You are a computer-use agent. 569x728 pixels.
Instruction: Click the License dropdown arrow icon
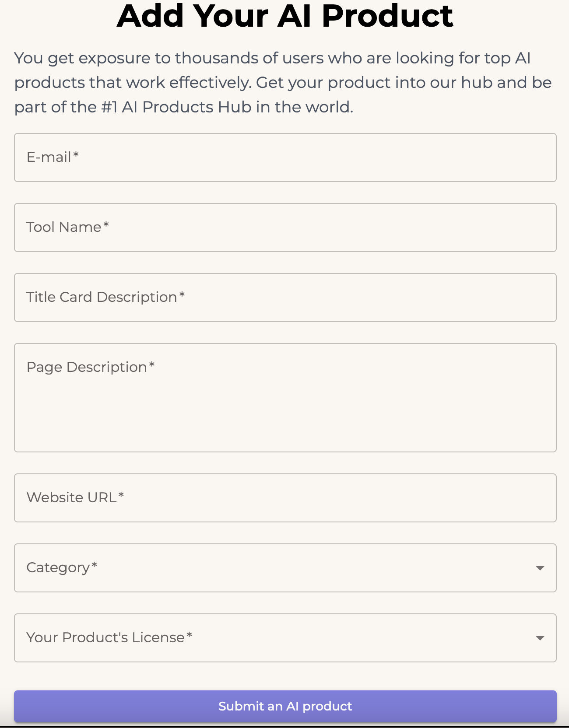point(540,638)
